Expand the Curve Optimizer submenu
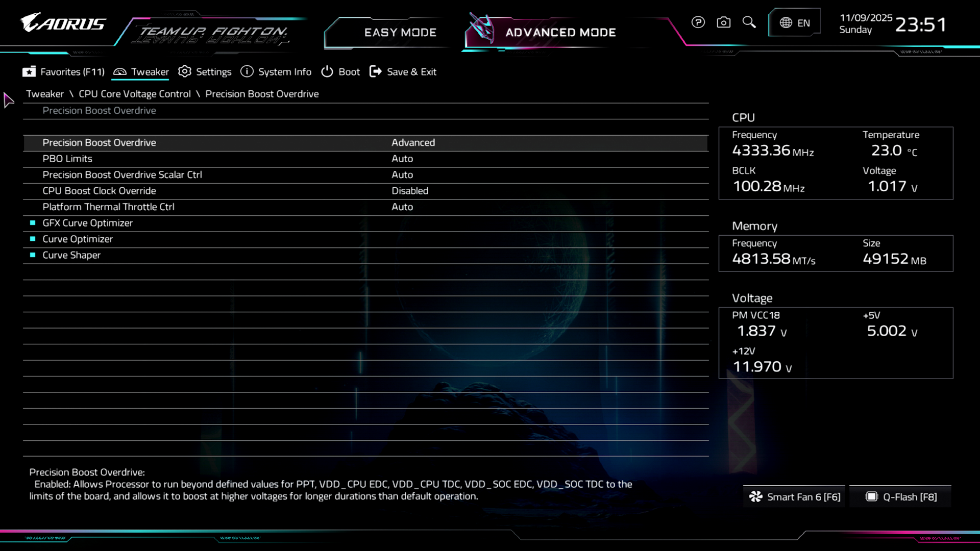The width and height of the screenshot is (980, 551). (78, 239)
